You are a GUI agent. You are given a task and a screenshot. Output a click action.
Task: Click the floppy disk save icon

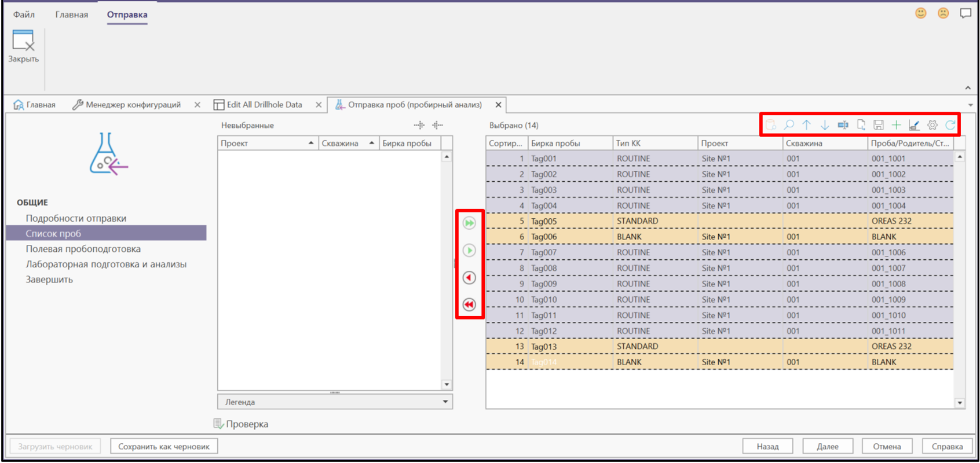(879, 125)
